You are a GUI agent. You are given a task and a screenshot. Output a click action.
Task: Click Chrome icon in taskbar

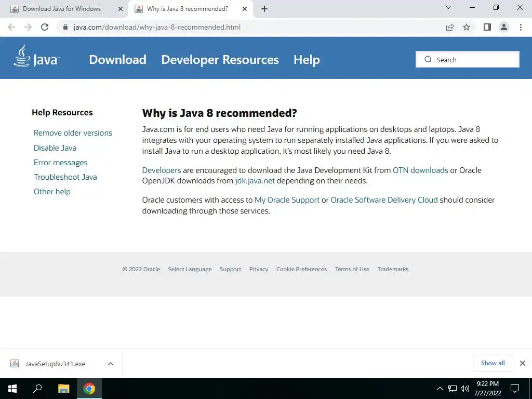89,389
